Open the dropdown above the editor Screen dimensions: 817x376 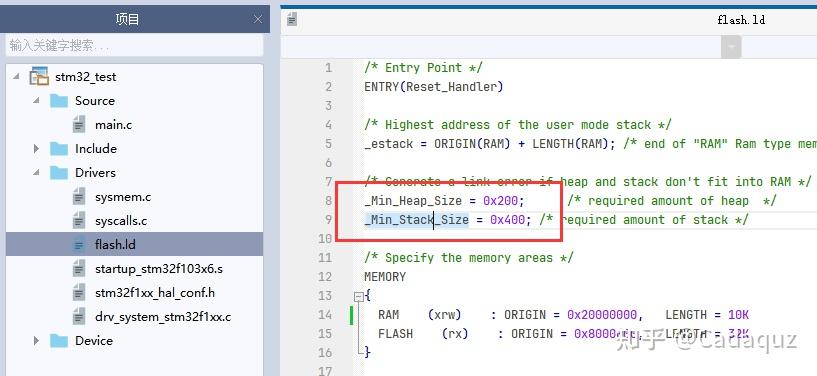click(x=731, y=47)
